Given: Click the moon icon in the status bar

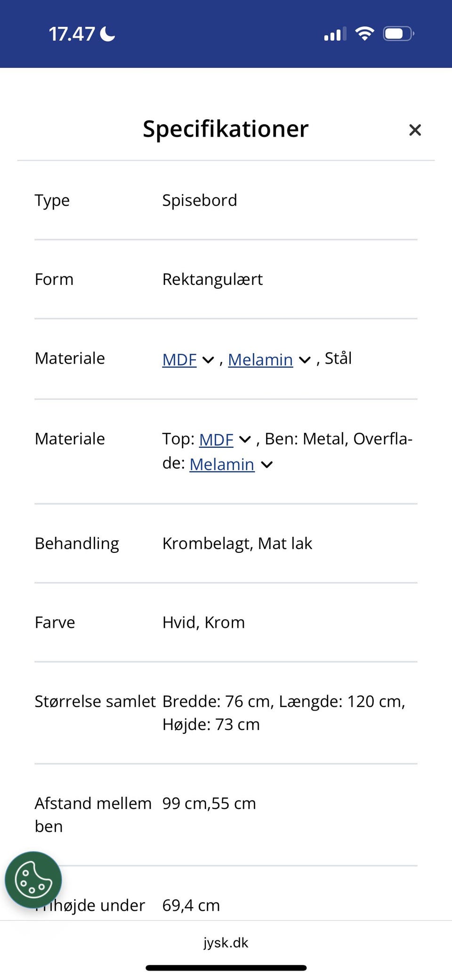Looking at the screenshot, I should pos(107,32).
